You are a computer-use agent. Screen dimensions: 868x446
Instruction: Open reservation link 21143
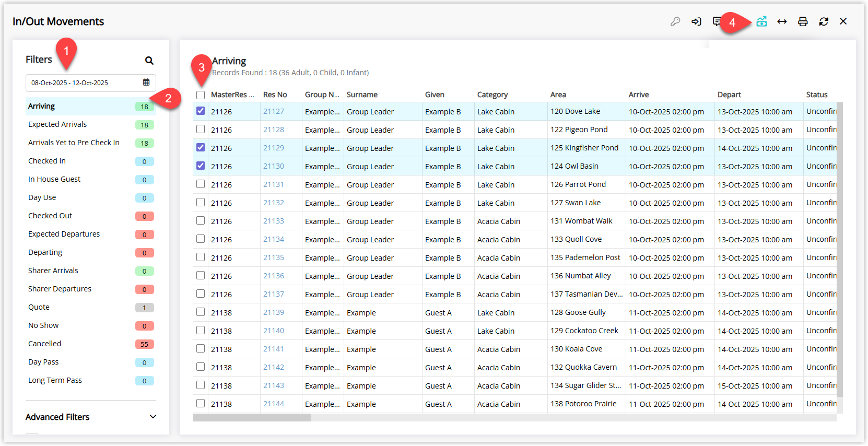point(274,385)
